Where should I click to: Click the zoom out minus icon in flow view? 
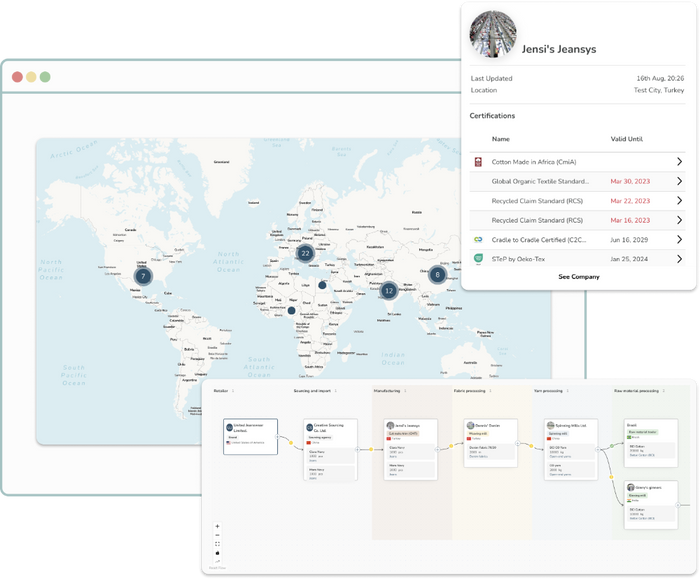pos(218,535)
